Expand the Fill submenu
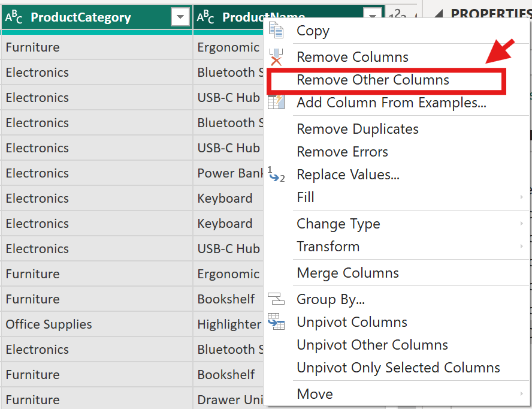Image resolution: width=532 pixels, height=409 pixels. coord(521,197)
